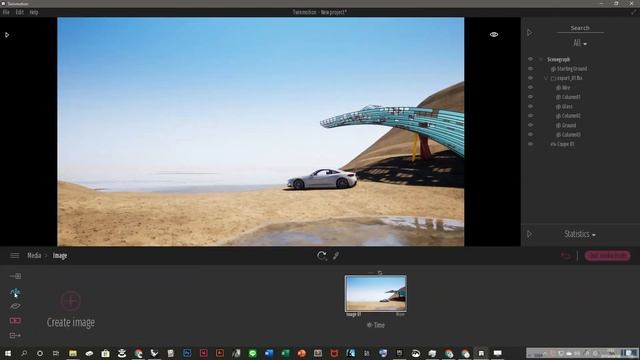Click the Create image label
The image size is (640, 360).
click(x=71, y=322)
